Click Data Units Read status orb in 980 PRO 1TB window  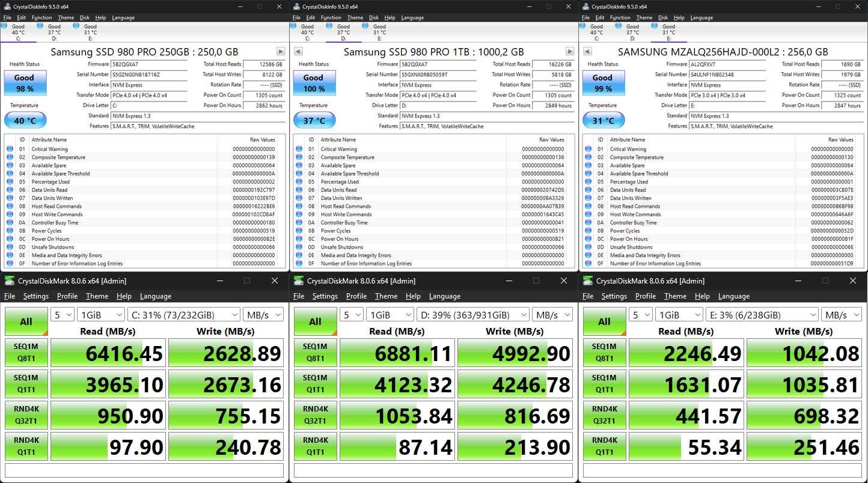coord(299,190)
